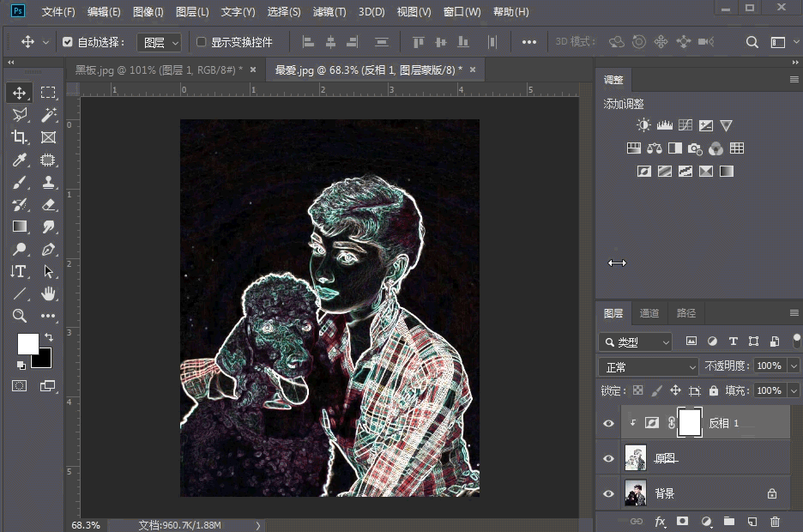Expand the 不透明度 opacity dropdown
This screenshot has height=532, width=803.
point(793,366)
